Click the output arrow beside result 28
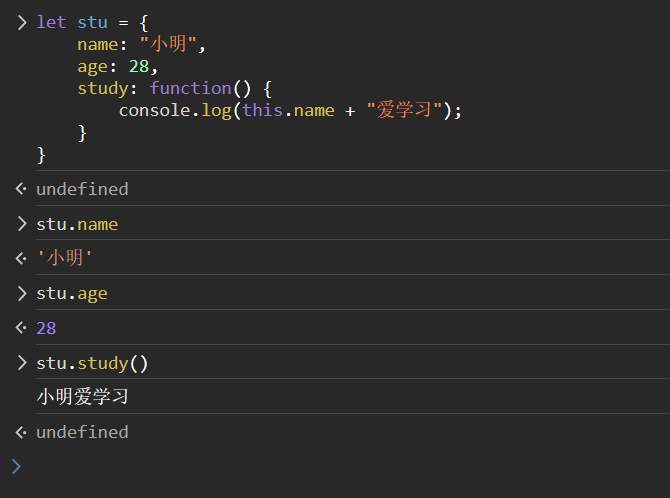Screen dimensions: 670x498 21,328
